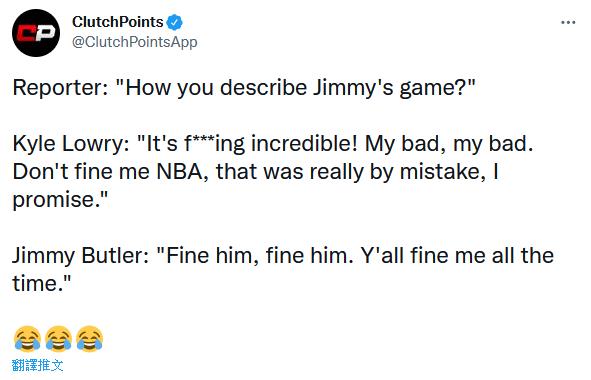Click "My bad, my bad." text
591x380 pixels.
[449, 144]
